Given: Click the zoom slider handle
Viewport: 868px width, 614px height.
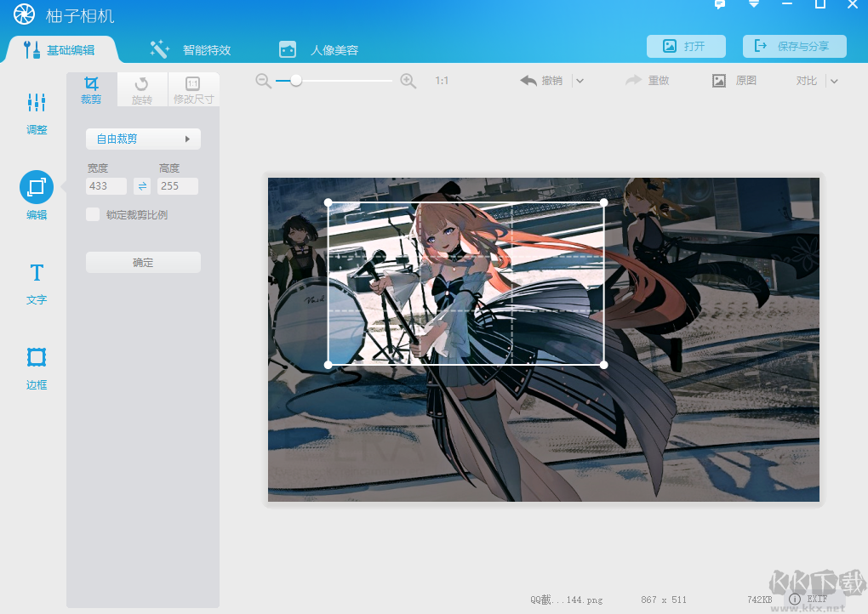Looking at the screenshot, I should click(296, 81).
